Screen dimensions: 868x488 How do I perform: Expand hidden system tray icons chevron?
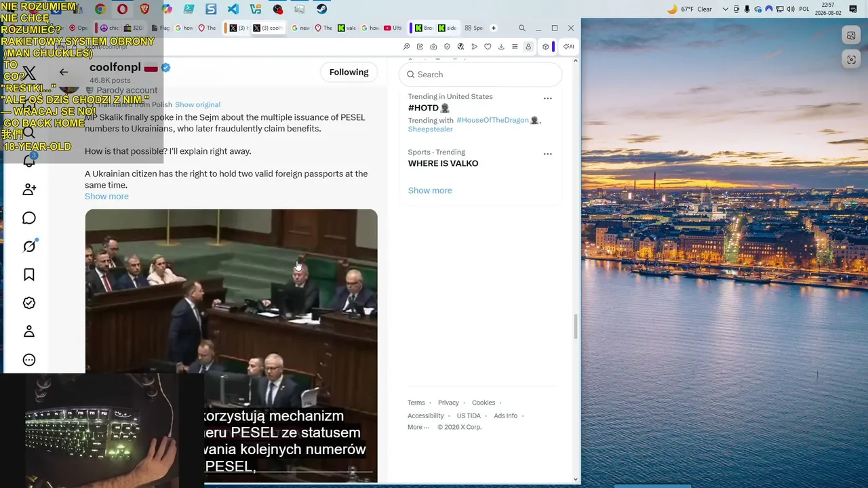726,9
